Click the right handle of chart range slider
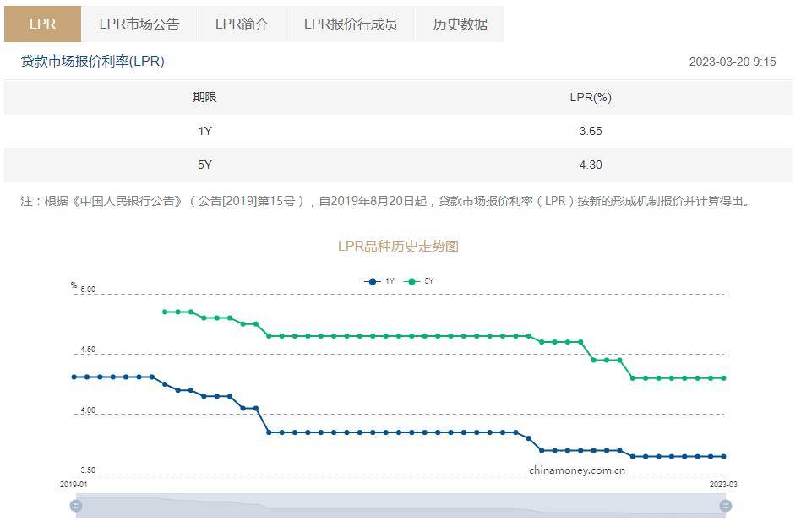 click(726, 506)
